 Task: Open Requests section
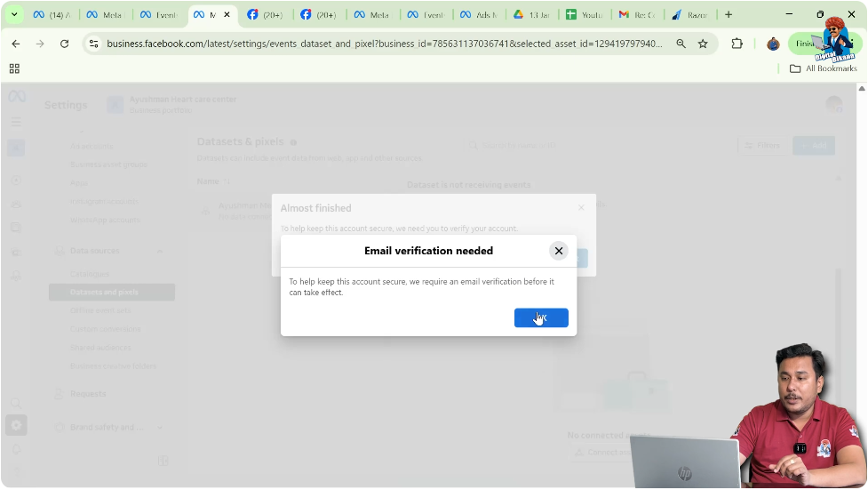[87, 394]
